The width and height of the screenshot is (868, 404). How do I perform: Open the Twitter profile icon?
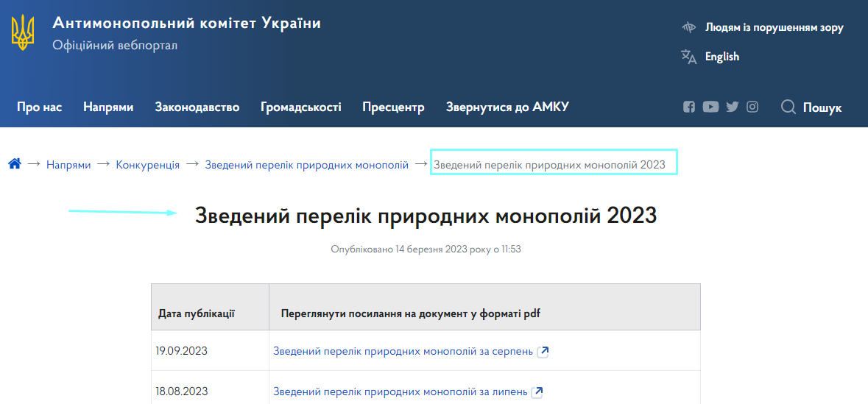coord(732,107)
